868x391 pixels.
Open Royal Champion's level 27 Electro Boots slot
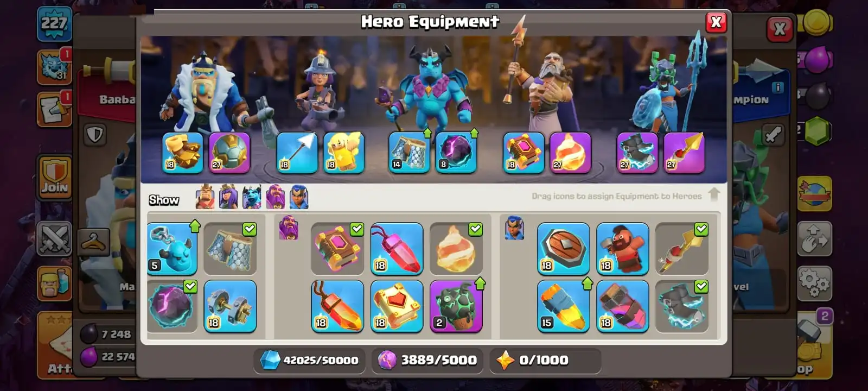pos(637,153)
